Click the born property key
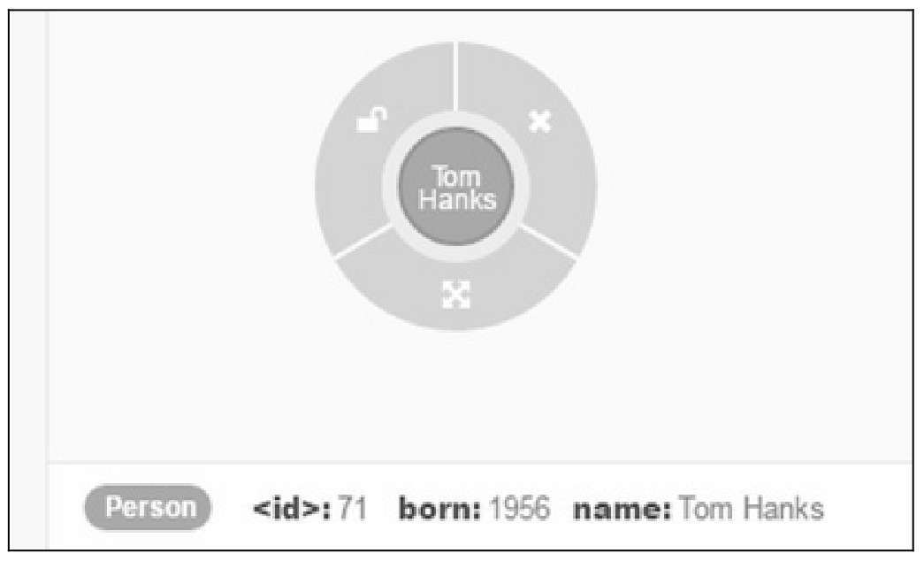 point(439,509)
